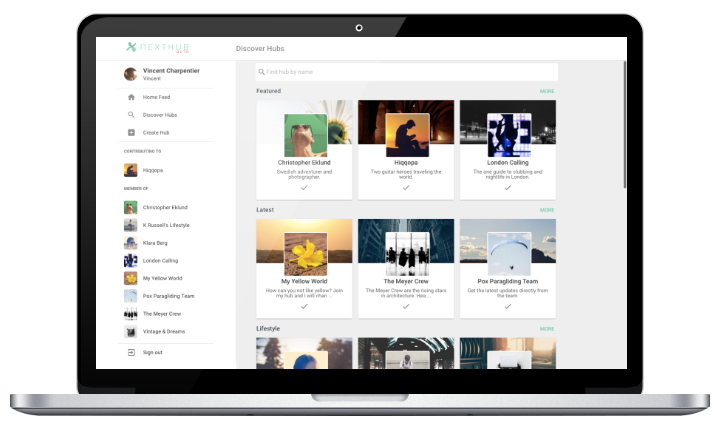Image resolution: width=720 pixels, height=422 pixels.
Task: Toggle membership checkmark on Hiqqopa card
Action: (406, 188)
